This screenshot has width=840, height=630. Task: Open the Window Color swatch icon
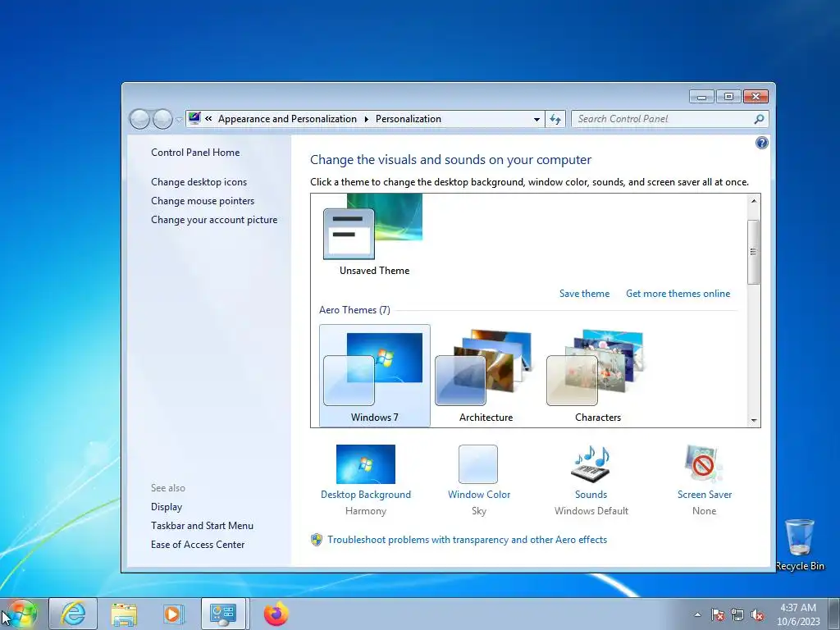click(478, 464)
